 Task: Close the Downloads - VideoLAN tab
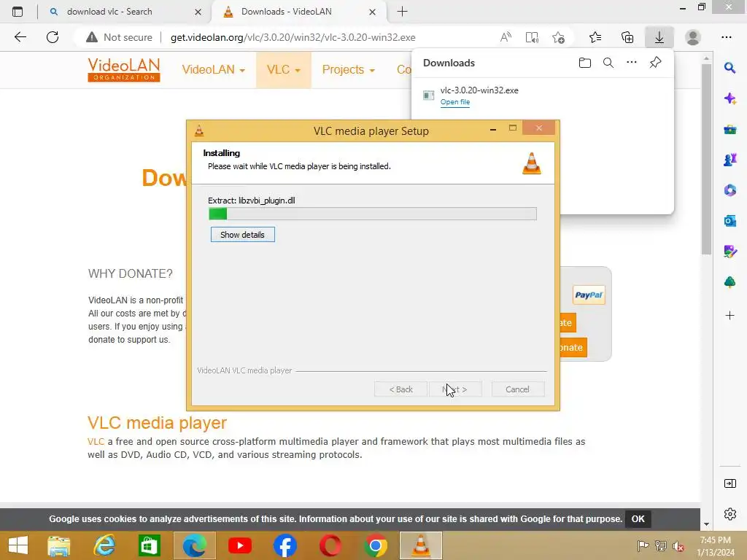click(x=373, y=12)
